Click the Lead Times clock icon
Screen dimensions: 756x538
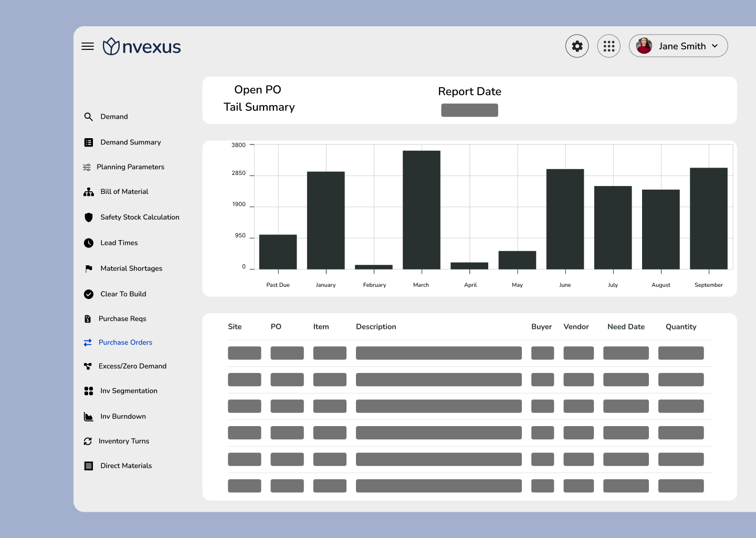tap(88, 243)
